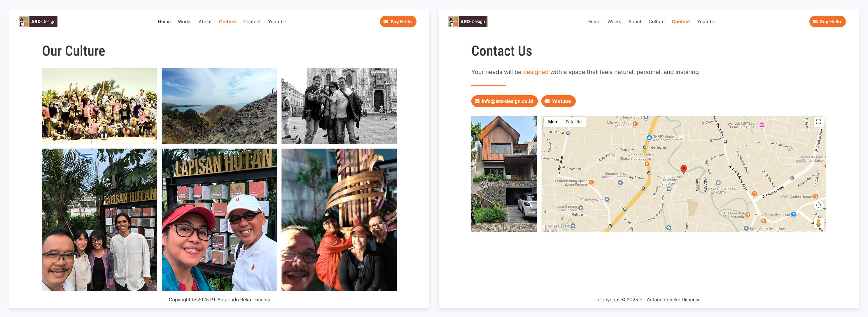Click the red location pin on map
Viewport: 868px width, 317px height.
pyautogui.click(x=683, y=169)
